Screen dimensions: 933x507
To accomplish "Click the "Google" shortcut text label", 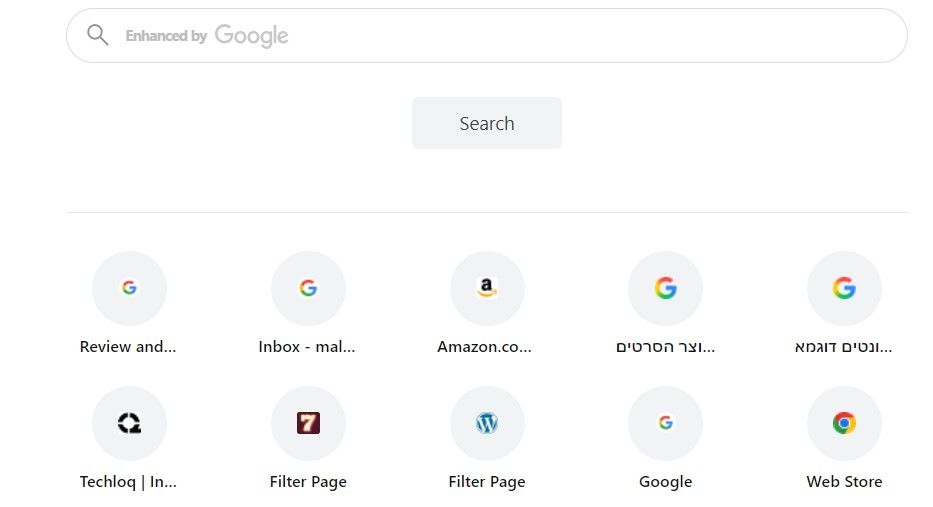I will coord(665,482).
